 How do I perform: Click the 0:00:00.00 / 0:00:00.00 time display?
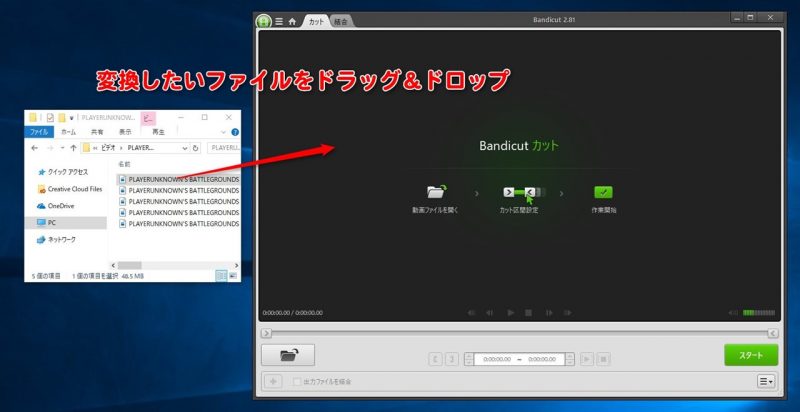pos(292,313)
